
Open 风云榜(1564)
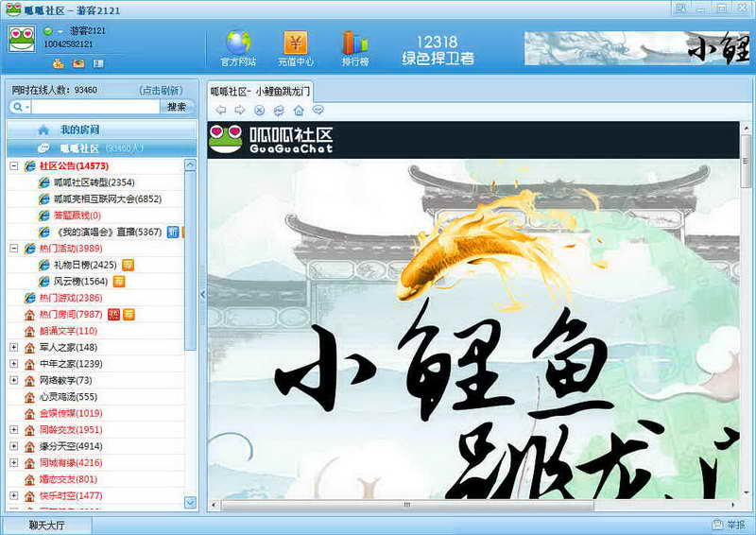80,282
